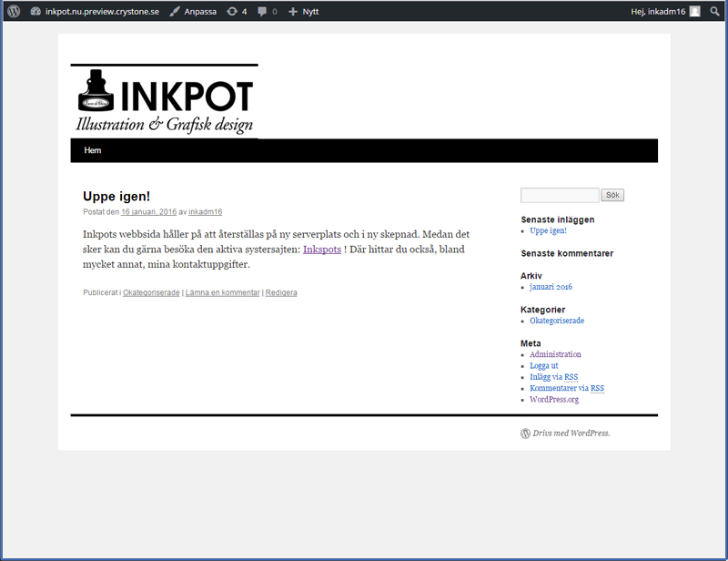The image size is (728, 561).
Task: Click the Senaste kommentarer heading
Action: 567,253
